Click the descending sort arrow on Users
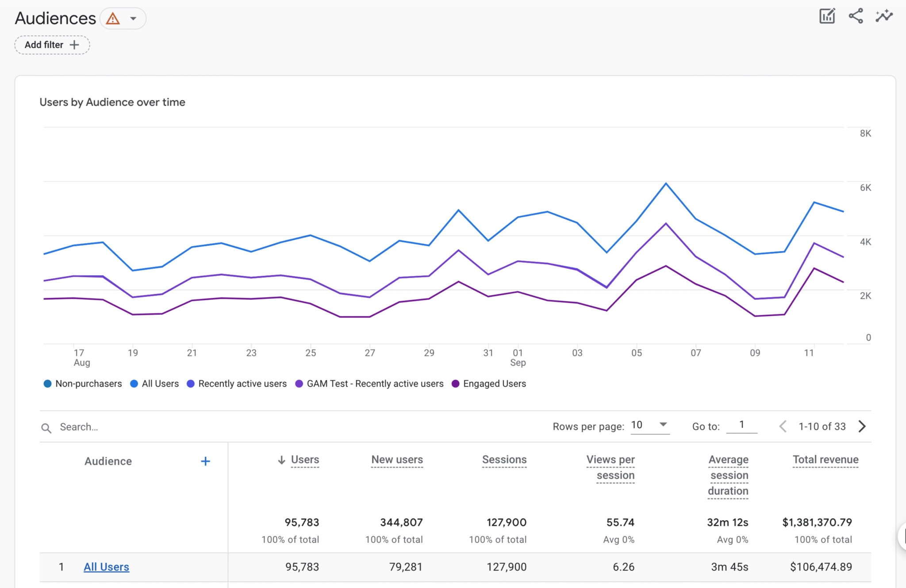This screenshot has height=588, width=906. click(x=281, y=460)
